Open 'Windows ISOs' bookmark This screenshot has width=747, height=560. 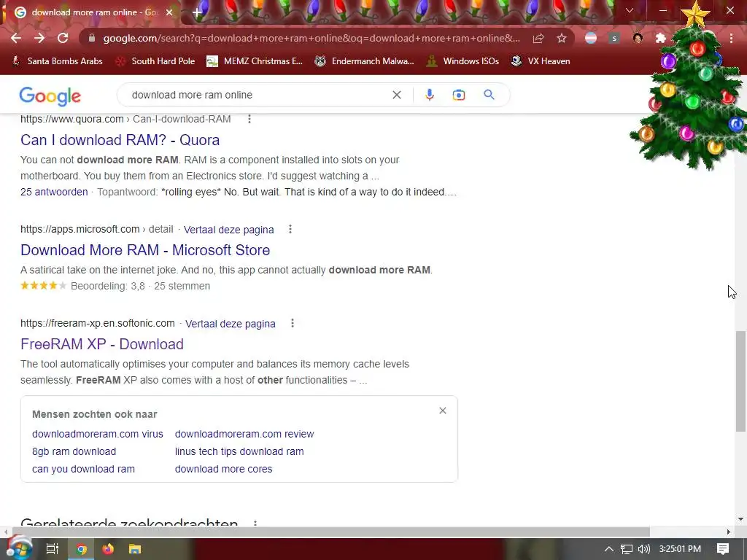coord(462,61)
